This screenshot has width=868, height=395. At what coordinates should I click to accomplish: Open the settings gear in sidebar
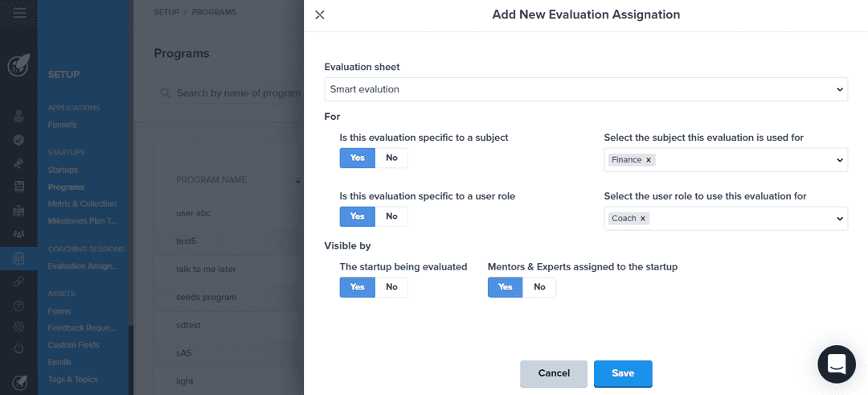click(18, 327)
